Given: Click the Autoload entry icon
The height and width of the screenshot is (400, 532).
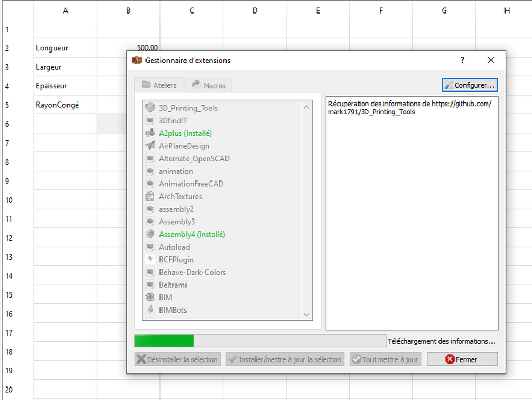Looking at the screenshot, I should tap(150, 247).
